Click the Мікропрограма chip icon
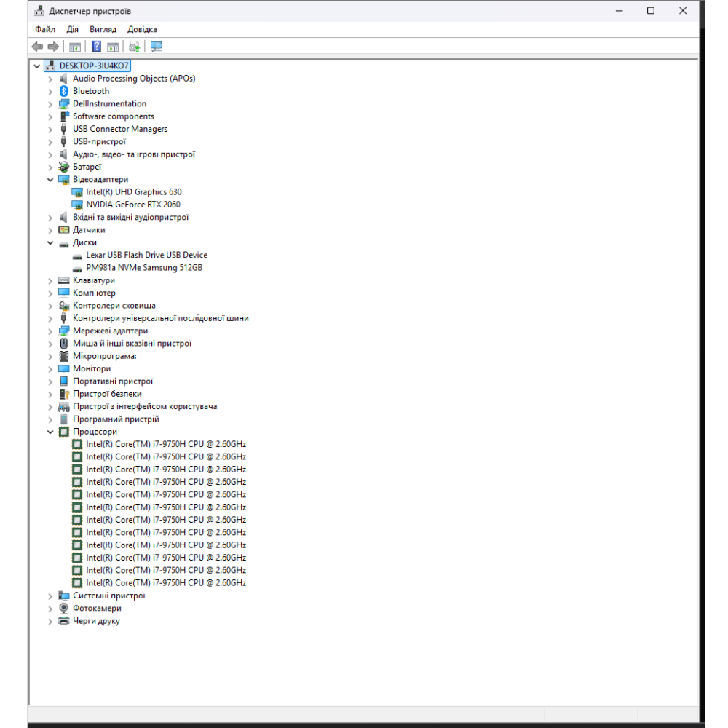 [x=64, y=356]
